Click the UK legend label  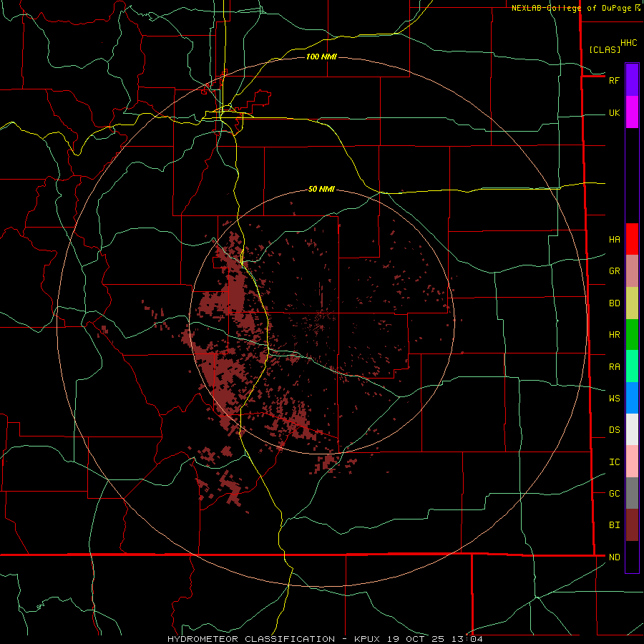[614, 113]
